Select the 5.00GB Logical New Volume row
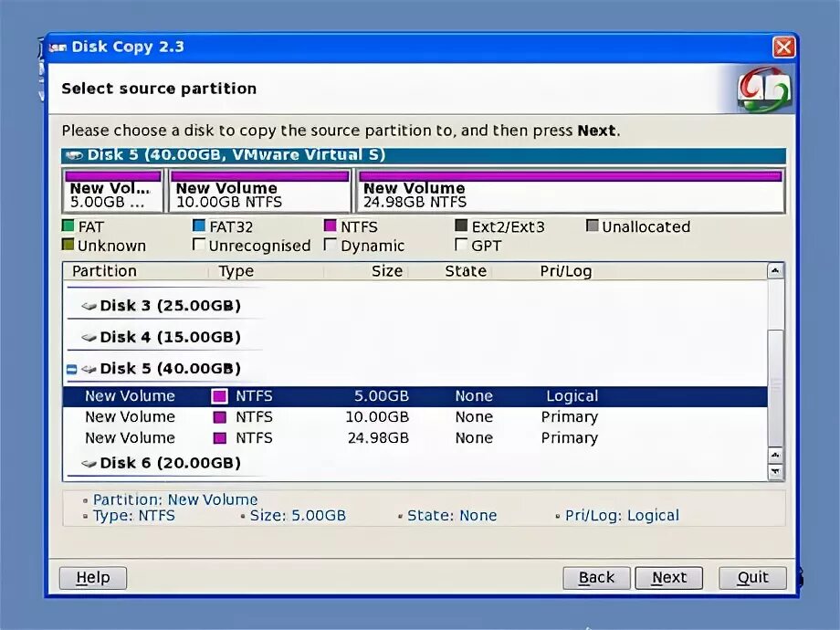Image resolution: width=840 pixels, height=630 pixels. [x=415, y=396]
